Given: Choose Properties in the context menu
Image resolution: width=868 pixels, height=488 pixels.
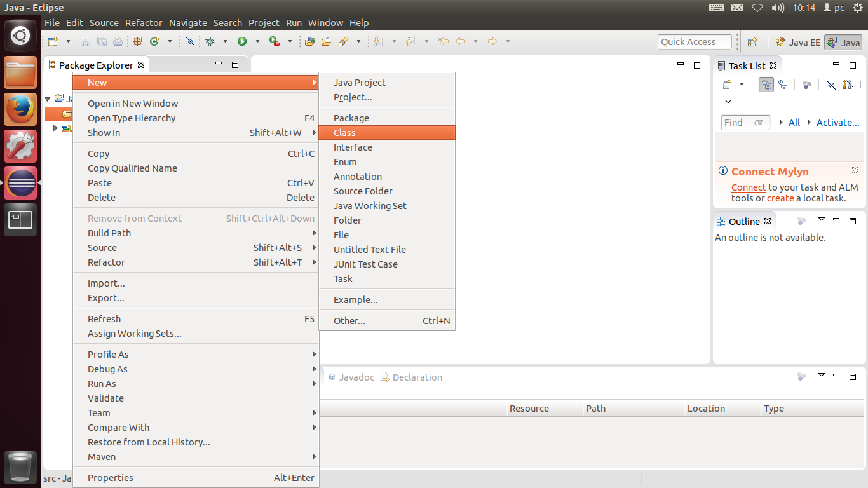Looking at the screenshot, I should [x=196, y=478].
